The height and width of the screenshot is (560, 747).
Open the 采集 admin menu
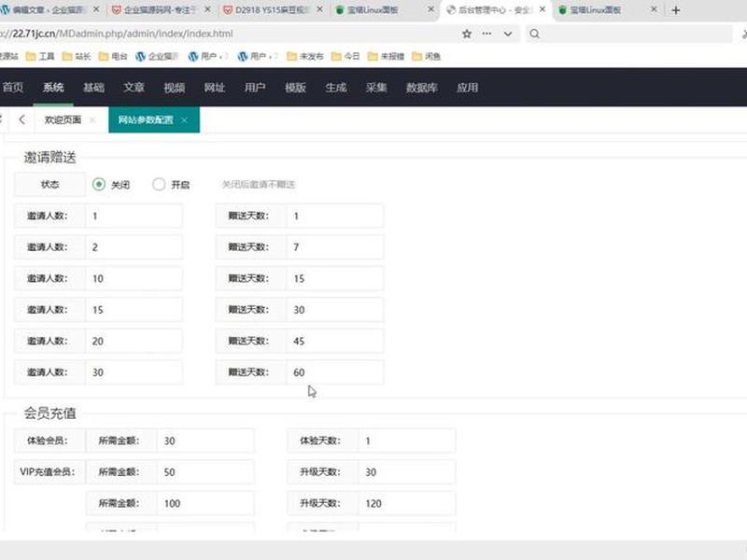tap(376, 87)
